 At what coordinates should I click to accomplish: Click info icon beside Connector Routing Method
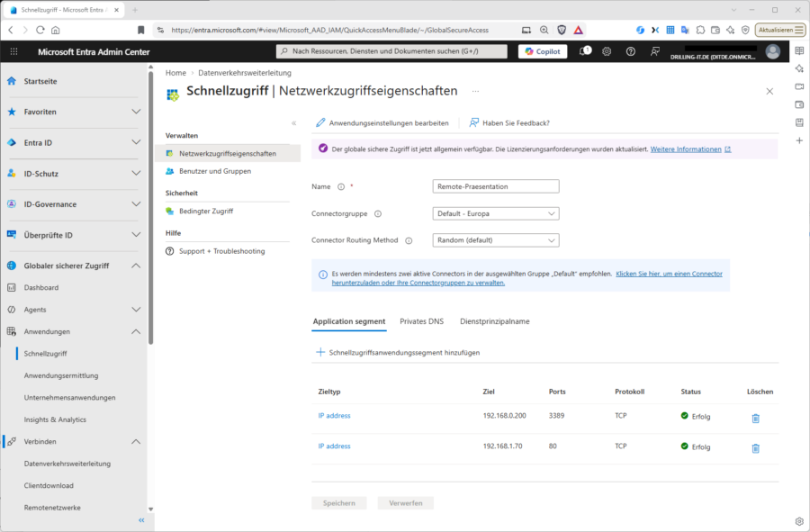[409, 240]
